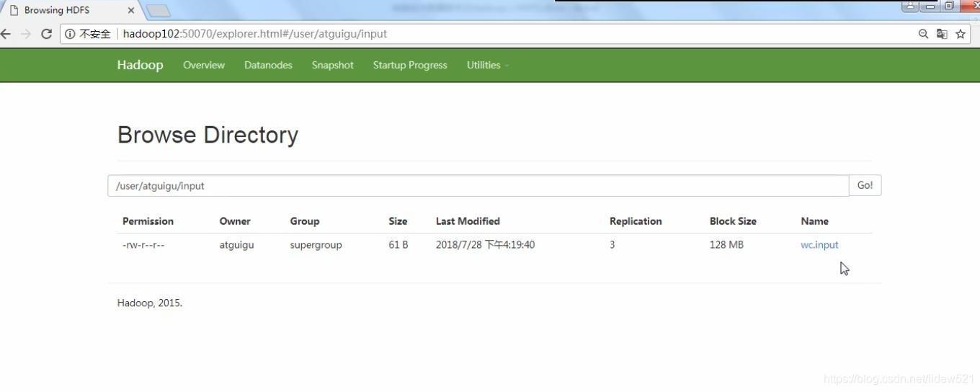The image size is (980, 392).
Task: Bookmark this page with star icon
Action: tap(961, 34)
